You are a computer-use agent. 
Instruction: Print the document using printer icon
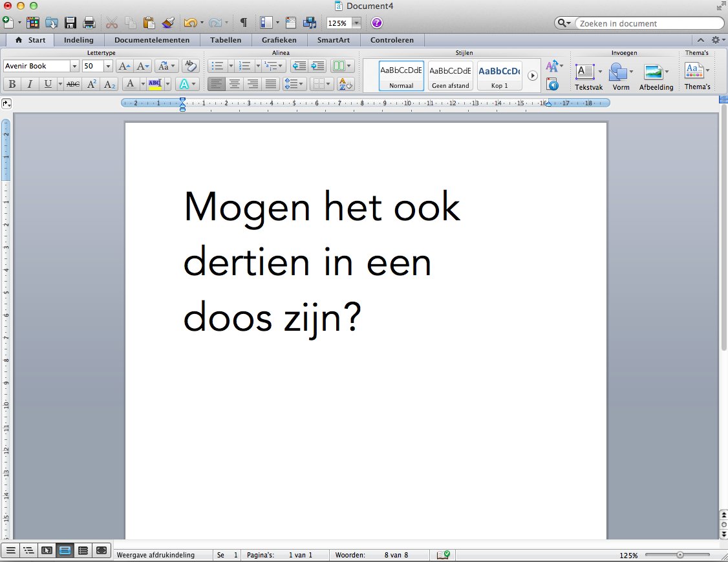click(89, 22)
